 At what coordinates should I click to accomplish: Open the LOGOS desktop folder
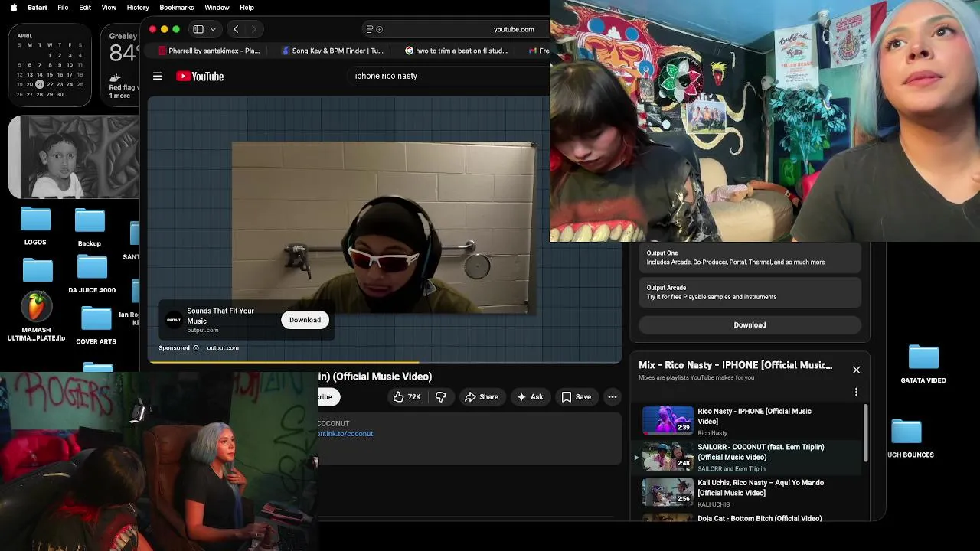point(35,227)
